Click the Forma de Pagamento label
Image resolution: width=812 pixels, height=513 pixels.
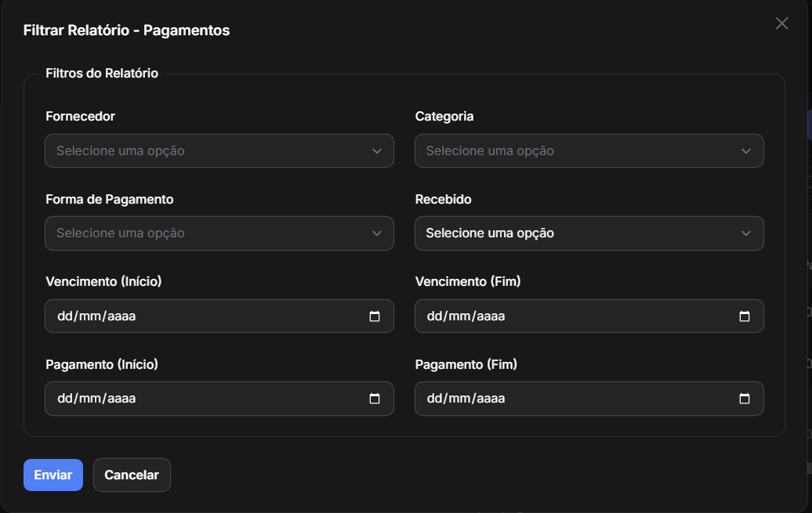tap(109, 199)
